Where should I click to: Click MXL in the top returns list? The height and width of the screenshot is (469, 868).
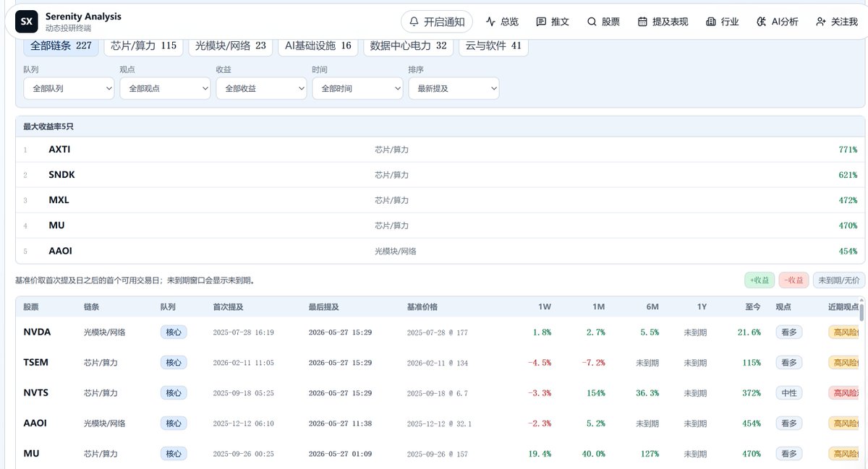pyautogui.click(x=59, y=200)
